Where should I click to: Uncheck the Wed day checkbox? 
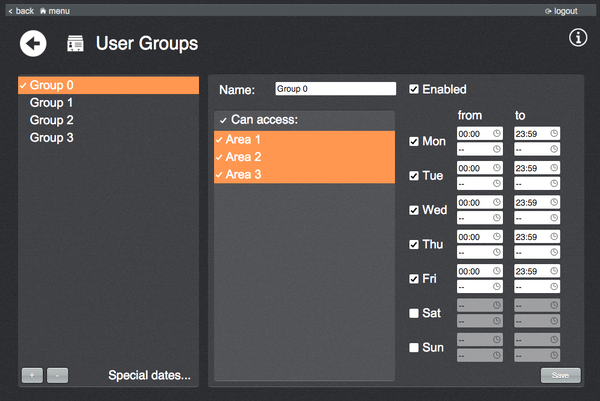click(x=414, y=210)
